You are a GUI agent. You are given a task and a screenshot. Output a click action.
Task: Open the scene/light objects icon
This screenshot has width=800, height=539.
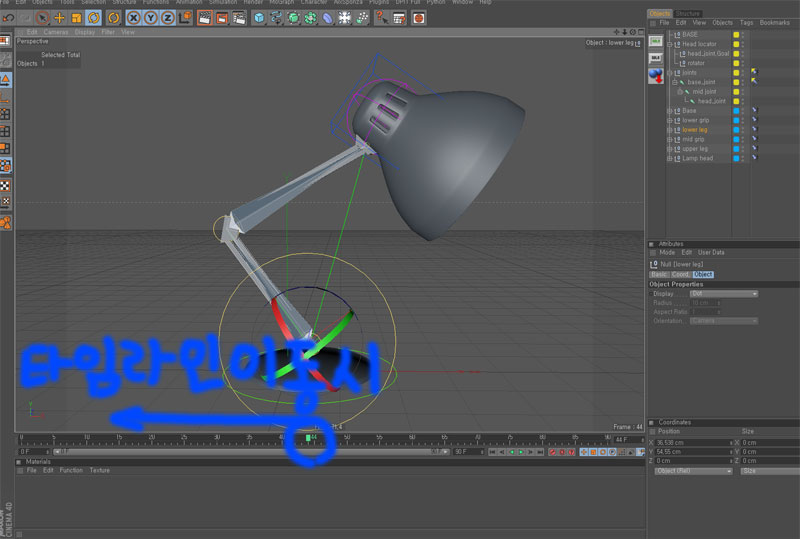pyautogui.click(x=345, y=18)
